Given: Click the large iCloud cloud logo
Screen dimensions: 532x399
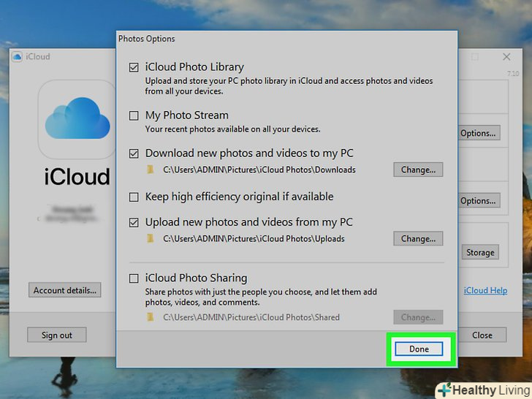Looking at the screenshot, I should pos(77,119).
